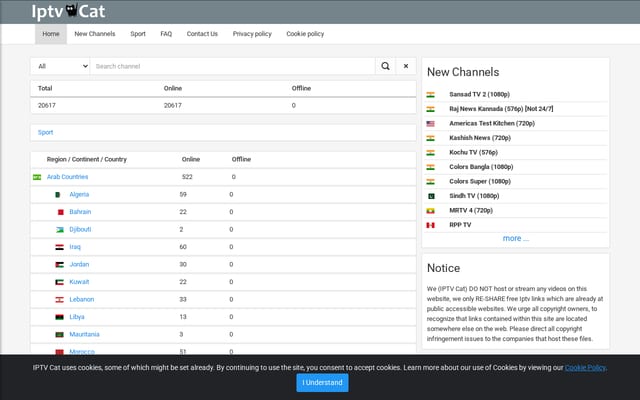
Task: Open the Djibouti channel list
Action: pyautogui.click(x=80, y=230)
